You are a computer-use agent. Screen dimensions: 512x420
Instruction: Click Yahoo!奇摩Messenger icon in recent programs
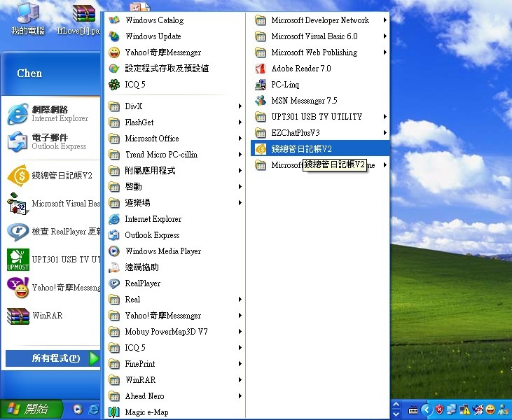pos(18,288)
